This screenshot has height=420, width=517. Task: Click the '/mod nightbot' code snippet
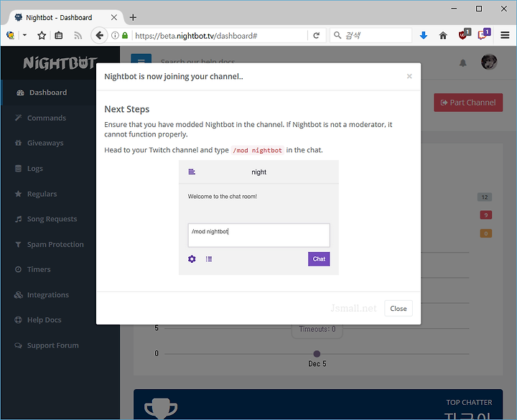257,150
